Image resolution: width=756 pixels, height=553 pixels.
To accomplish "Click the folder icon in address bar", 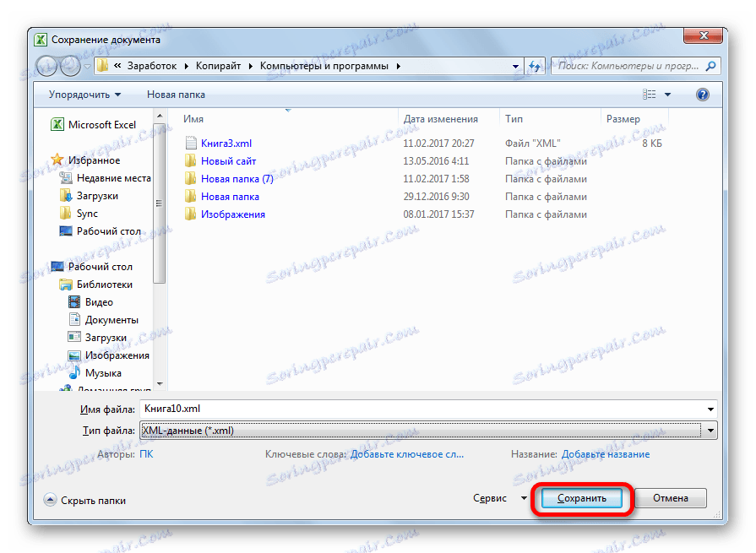I will tap(102, 66).
